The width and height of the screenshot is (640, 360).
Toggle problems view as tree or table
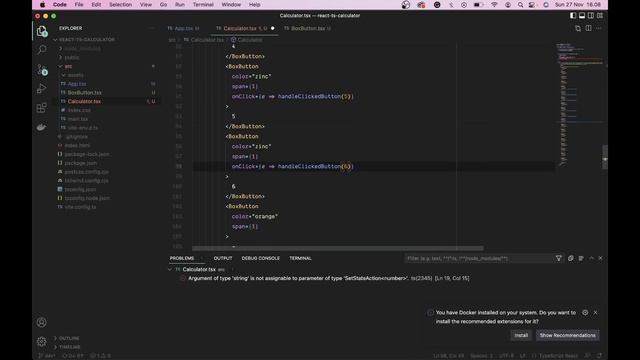point(581,258)
